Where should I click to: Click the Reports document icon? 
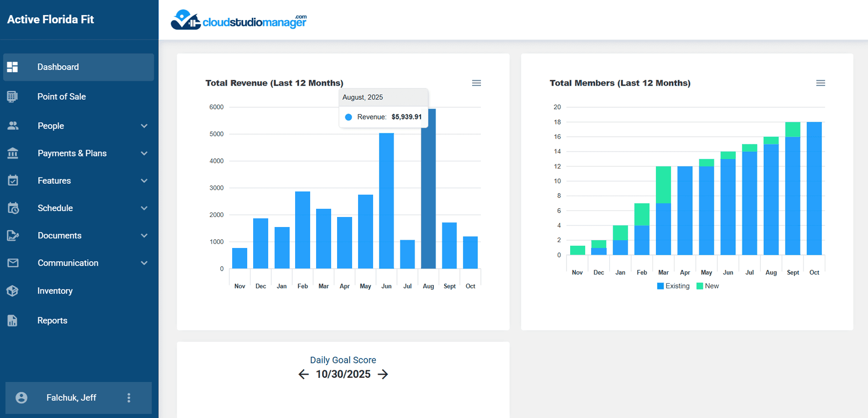pos(13,320)
